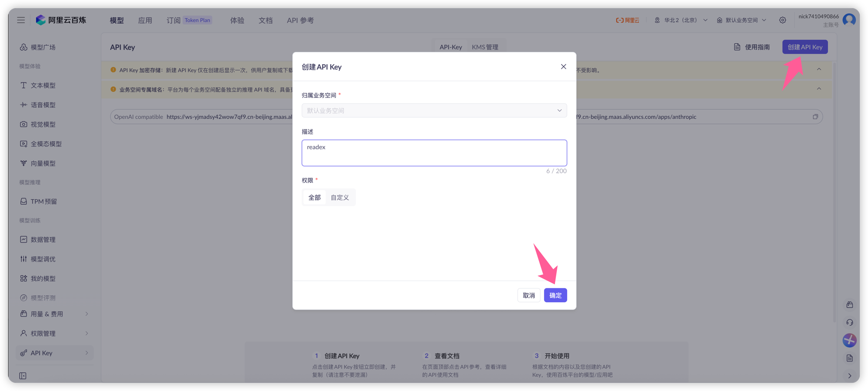Open 订阅 top menu
The width and height of the screenshot is (868, 391).
coord(173,20)
